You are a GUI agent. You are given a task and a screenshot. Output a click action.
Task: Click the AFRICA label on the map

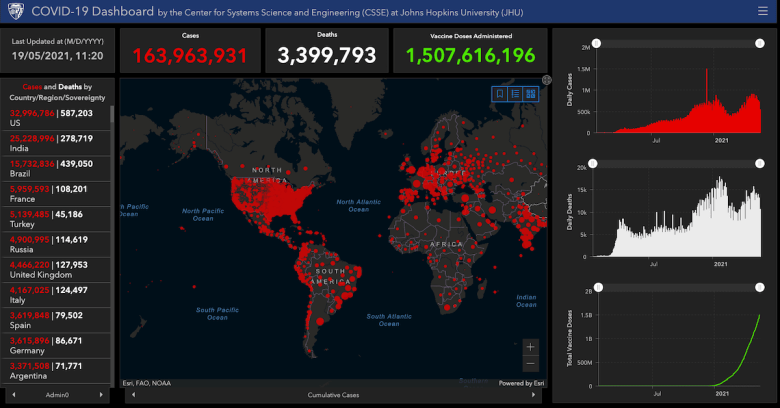446,244
